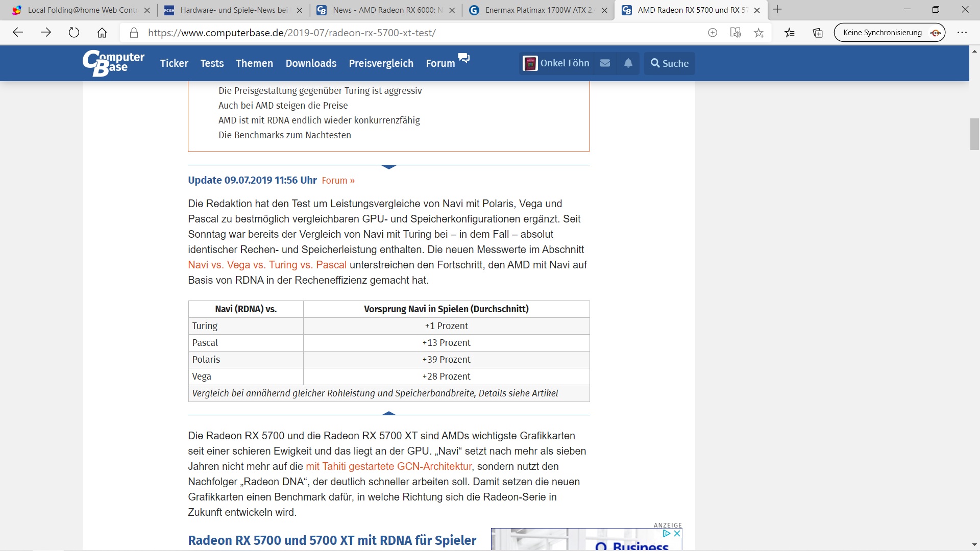This screenshot has height=551, width=980.
Task: Open browser settings three-dot menu
Action: [x=962, y=33]
